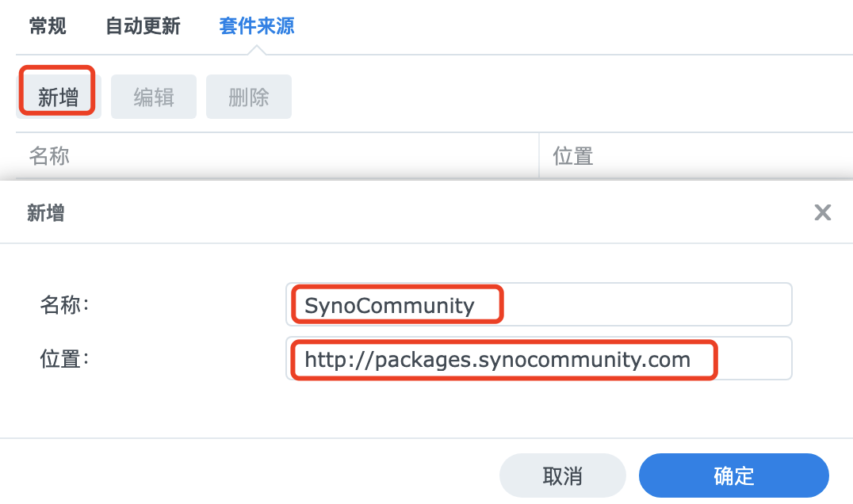This screenshot has height=504, width=853.
Task: Cancel with the 取消 button
Action: (x=562, y=475)
